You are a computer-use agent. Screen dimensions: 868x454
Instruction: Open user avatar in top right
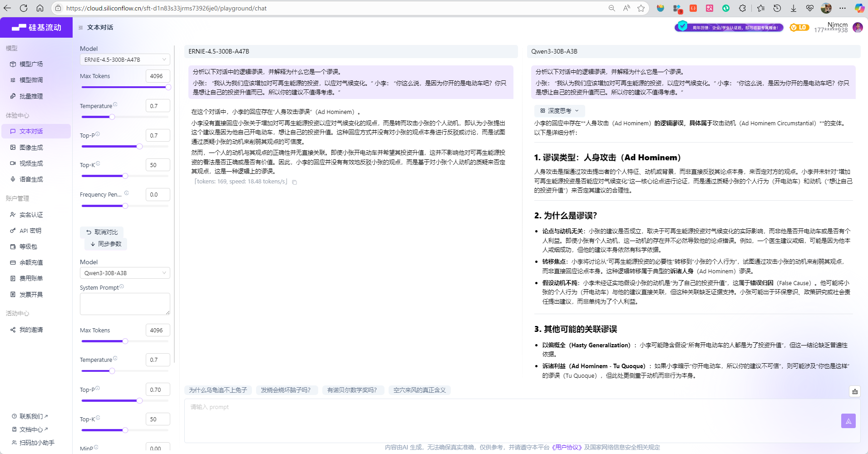click(x=858, y=27)
